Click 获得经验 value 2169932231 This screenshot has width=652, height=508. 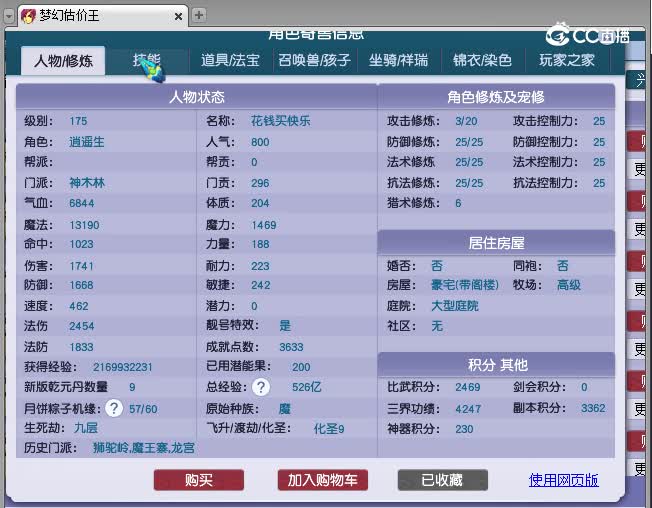[x=123, y=367]
